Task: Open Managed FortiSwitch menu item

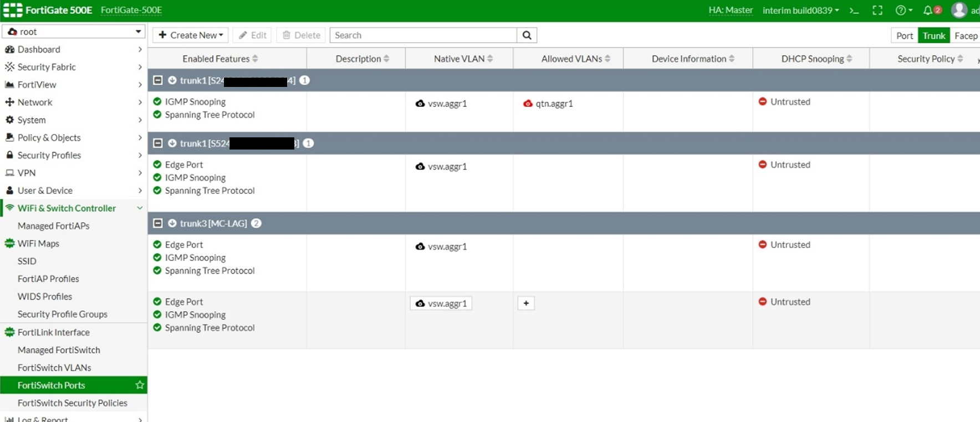Action: (x=59, y=350)
